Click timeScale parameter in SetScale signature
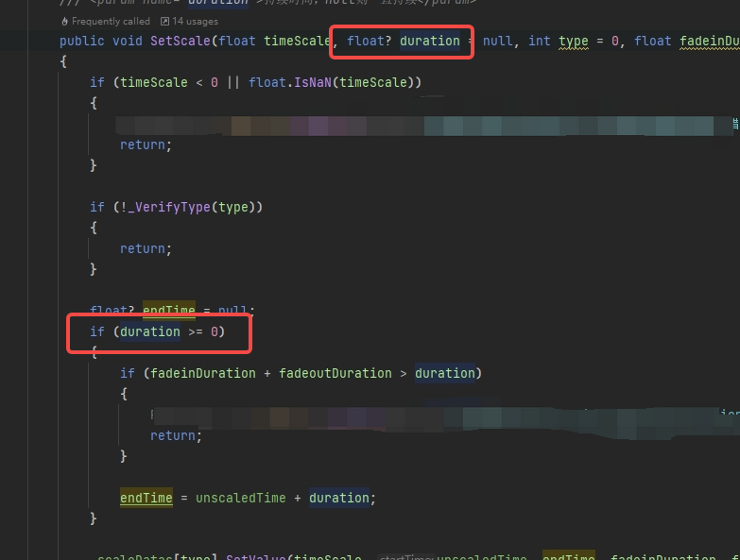The width and height of the screenshot is (740, 560). pyautogui.click(x=297, y=41)
